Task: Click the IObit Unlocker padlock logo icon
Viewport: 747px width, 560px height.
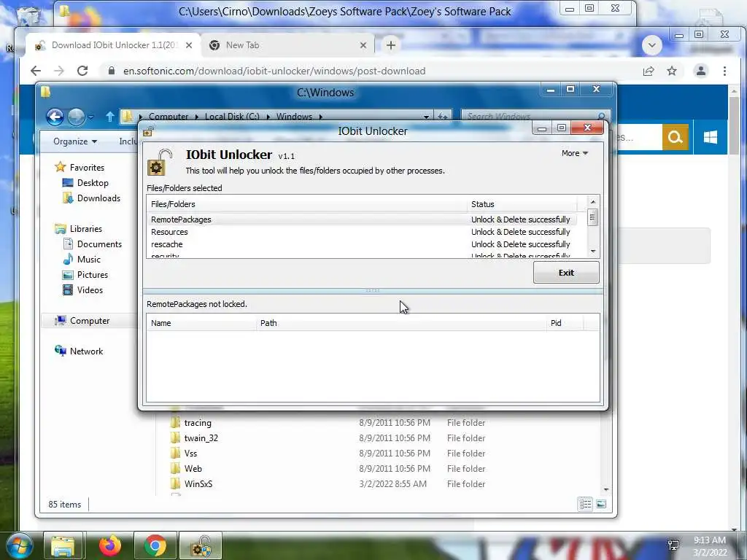Action: [x=159, y=163]
